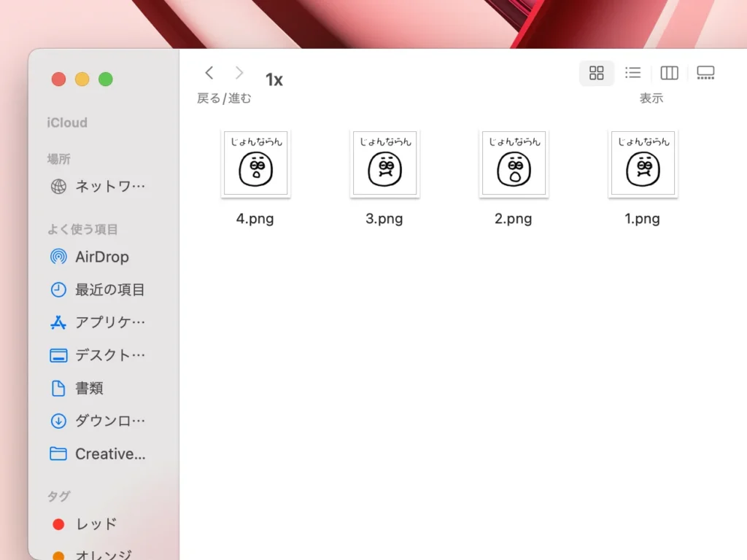Screen dimensions: 747x560
Task: Switch to icon grid view
Action: [x=596, y=73]
